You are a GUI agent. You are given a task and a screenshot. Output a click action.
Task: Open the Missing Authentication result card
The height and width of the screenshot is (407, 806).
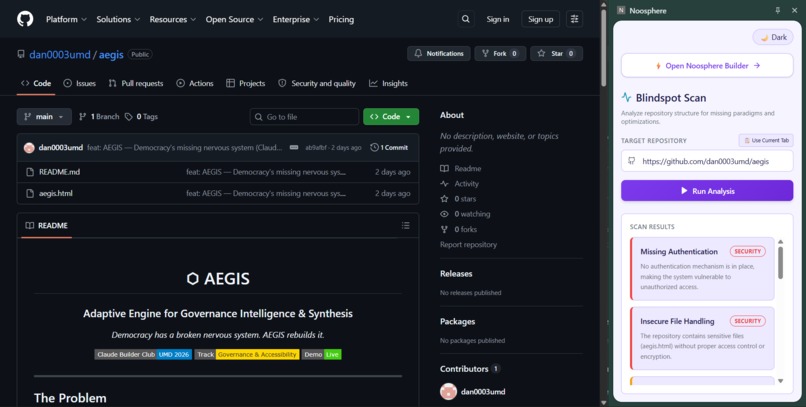point(702,269)
